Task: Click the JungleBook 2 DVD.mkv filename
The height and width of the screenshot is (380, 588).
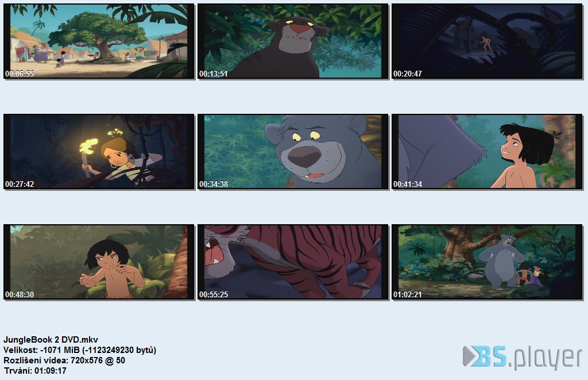Action: point(51,339)
